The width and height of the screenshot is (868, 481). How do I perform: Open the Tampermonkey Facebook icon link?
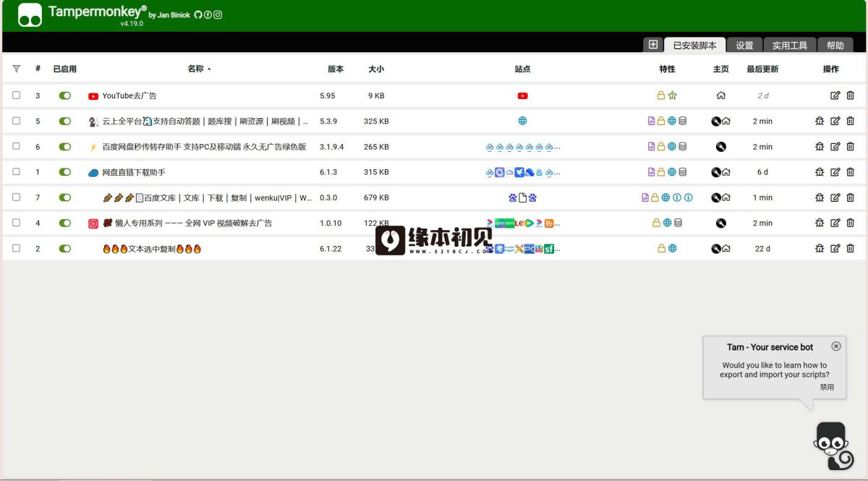(208, 14)
